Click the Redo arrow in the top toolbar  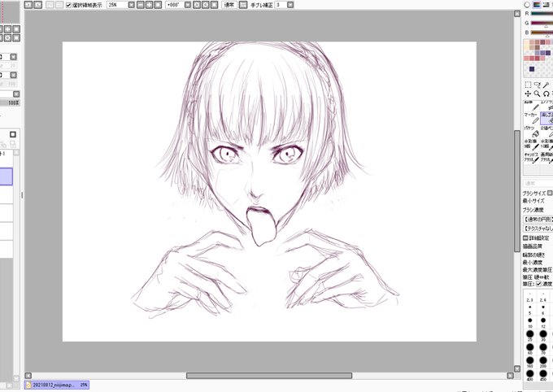[x=37, y=5]
